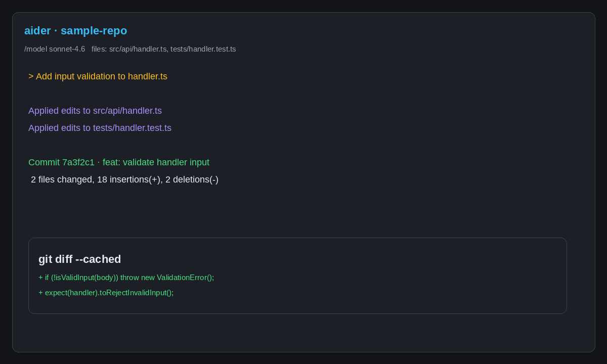The height and width of the screenshot is (364, 607).
Task: Click the '/model sonnet-4.6' text
Action: [55, 49]
